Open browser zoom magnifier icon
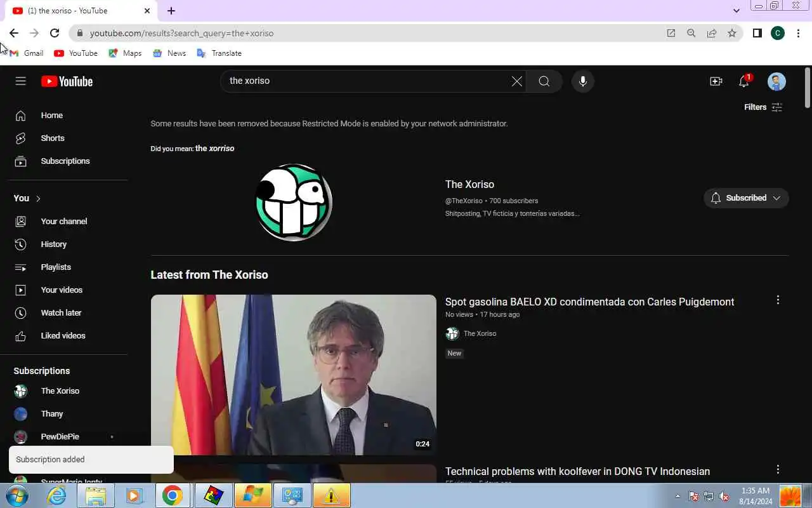The width and height of the screenshot is (812, 508). click(x=691, y=33)
